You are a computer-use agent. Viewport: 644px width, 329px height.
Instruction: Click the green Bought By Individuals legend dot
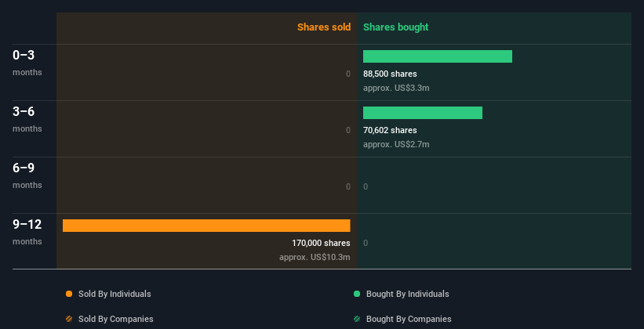point(357,294)
